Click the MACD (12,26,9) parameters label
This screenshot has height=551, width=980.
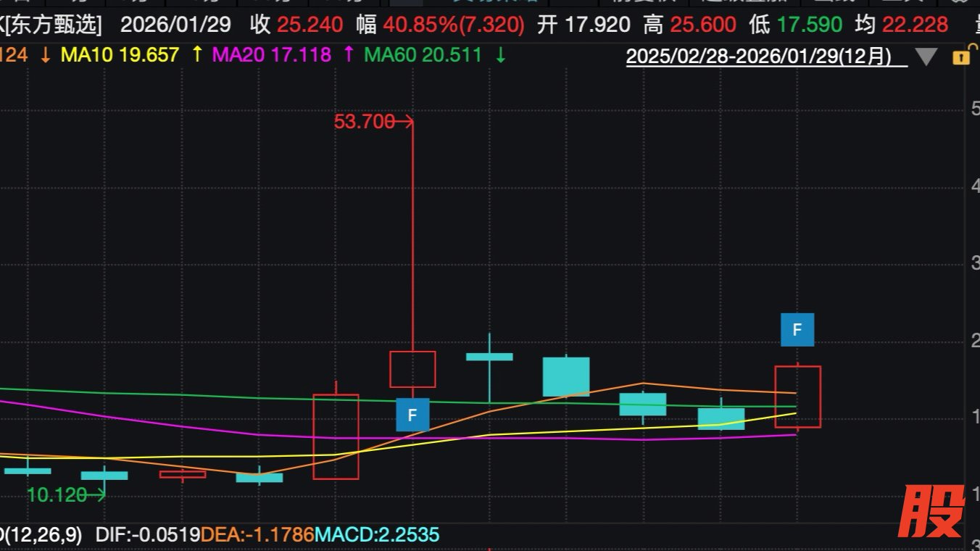[42, 535]
